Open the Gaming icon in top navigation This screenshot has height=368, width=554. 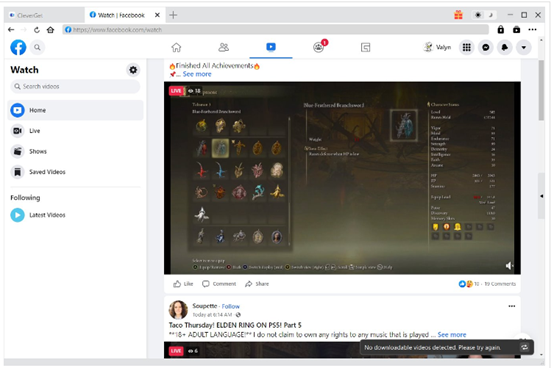[365, 47]
